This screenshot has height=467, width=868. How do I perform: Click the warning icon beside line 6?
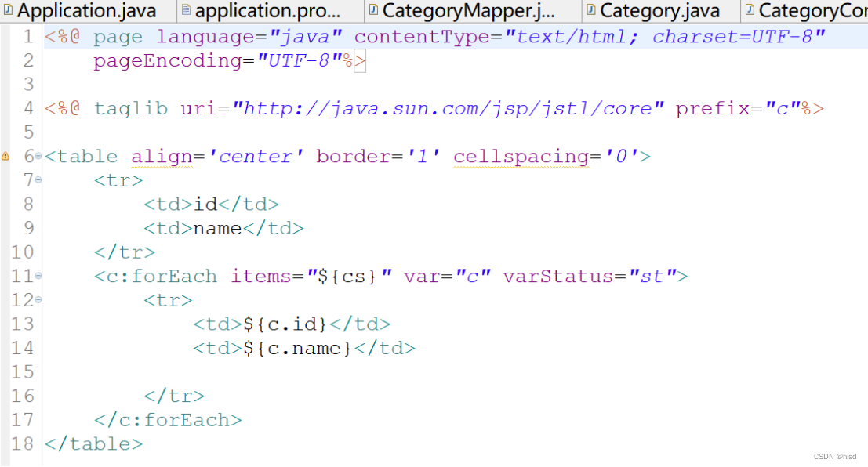click(6, 156)
